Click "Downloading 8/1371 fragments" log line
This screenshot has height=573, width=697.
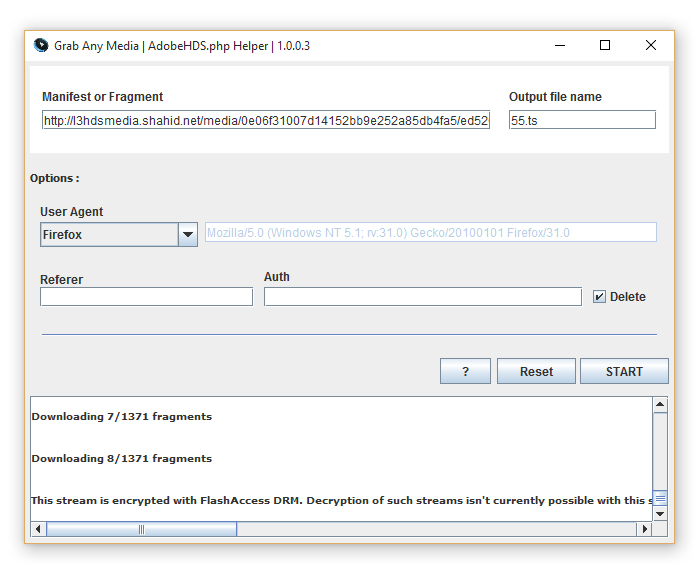(x=122, y=458)
